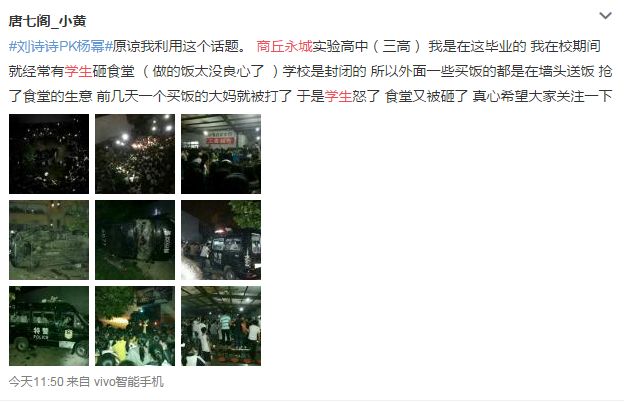The height and width of the screenshot is (403, 624).
Task: Open the first photo of lights in darkness
Action: pyautogui.click(x=49, y=154)
